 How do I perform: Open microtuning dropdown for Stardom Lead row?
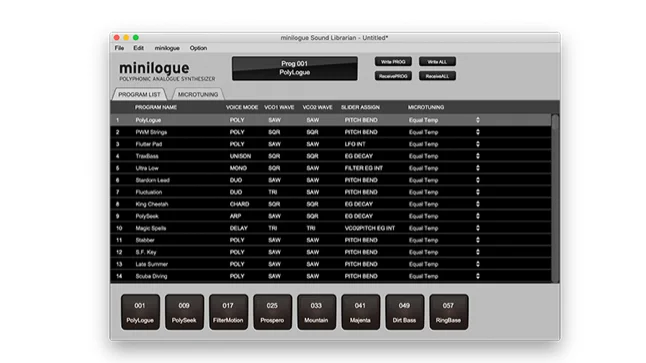coord(478,180)
